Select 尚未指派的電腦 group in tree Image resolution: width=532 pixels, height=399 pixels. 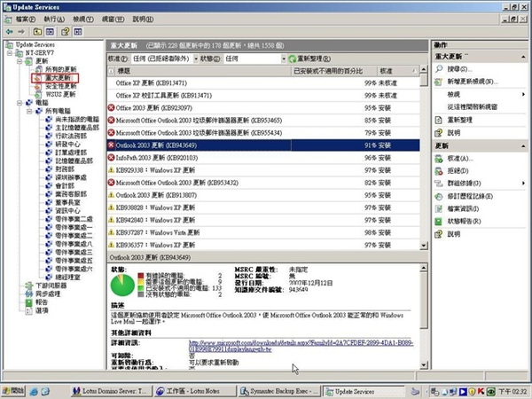(x=77, y=119)
